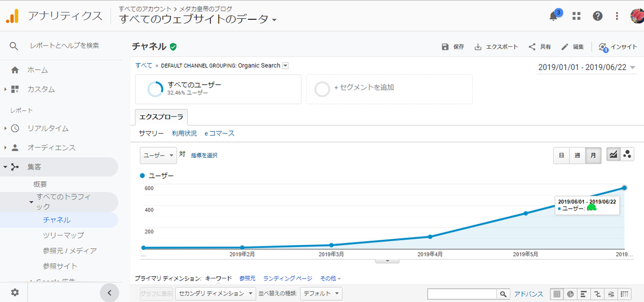Switch to e コマース view

(219, 133)
